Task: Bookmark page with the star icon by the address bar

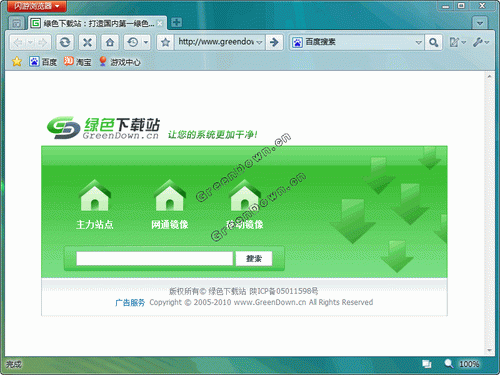Action: point(165,42)
